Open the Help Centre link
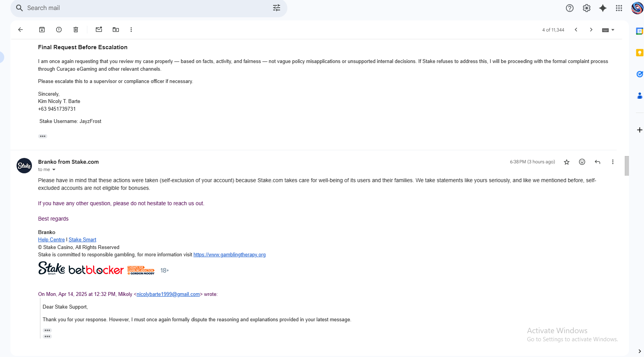644x357 pixels. pos(52,240)
